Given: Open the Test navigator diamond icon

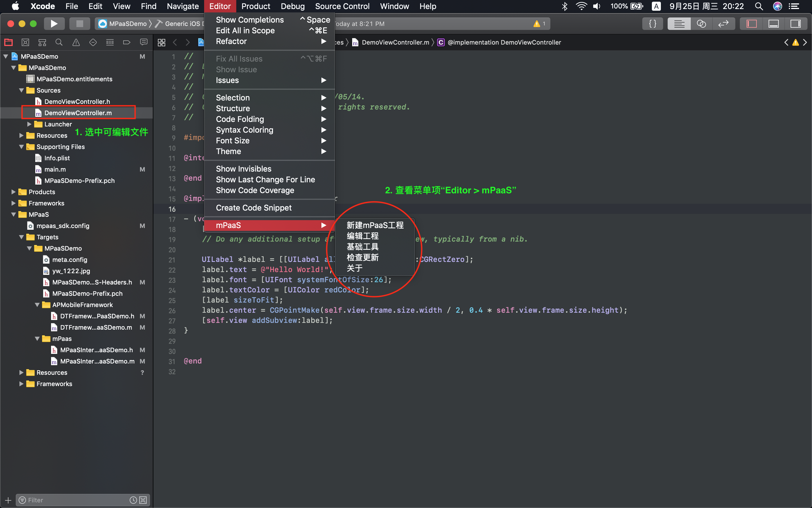Looking at the screenshot, I should (93, 42).
